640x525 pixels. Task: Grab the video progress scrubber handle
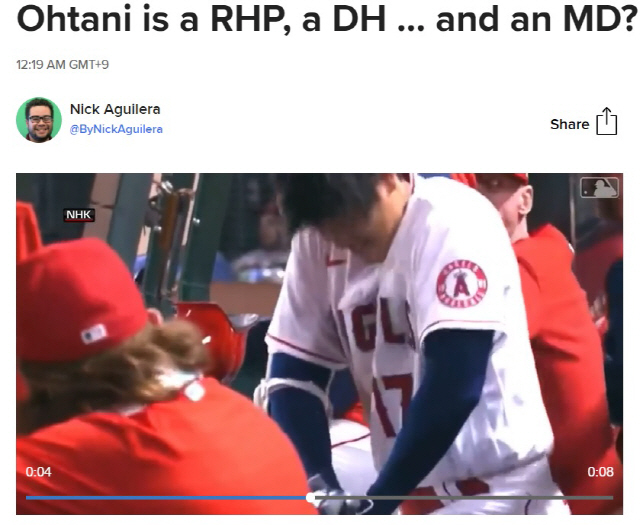(311, 498)
